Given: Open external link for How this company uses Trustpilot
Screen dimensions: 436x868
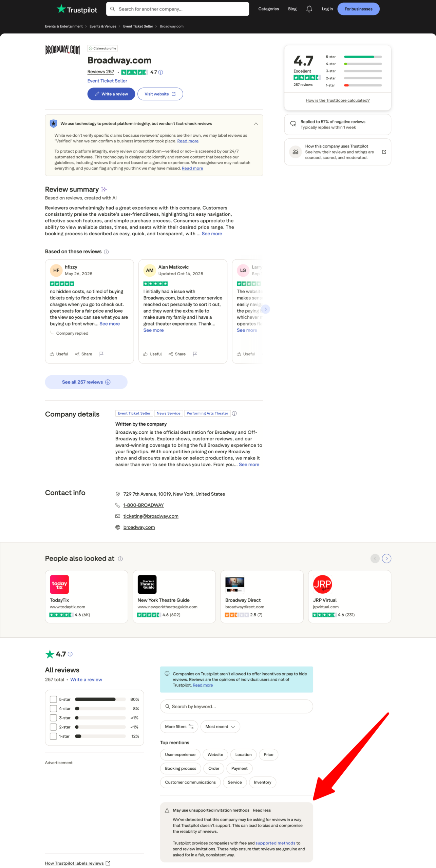Looking at the screenshot, I should [384, 152].
